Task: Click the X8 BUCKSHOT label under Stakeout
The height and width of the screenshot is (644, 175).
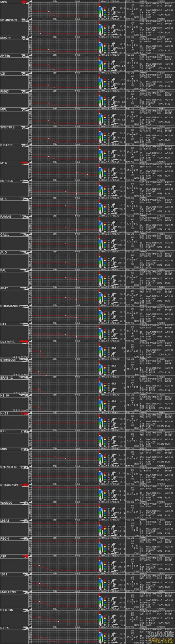Action: [x=20, y=374]
